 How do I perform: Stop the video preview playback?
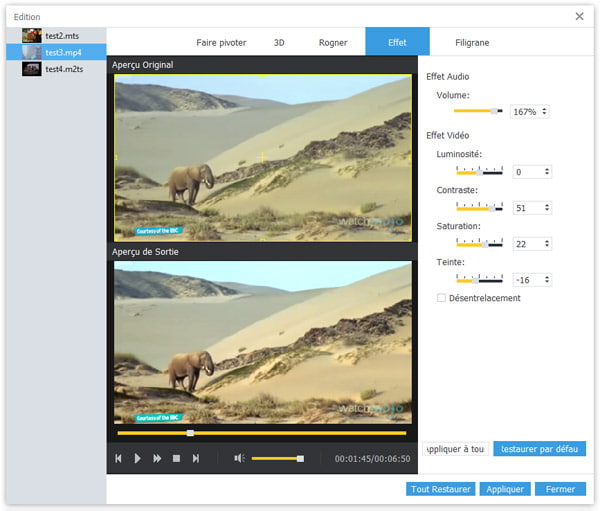click(176, 458)
